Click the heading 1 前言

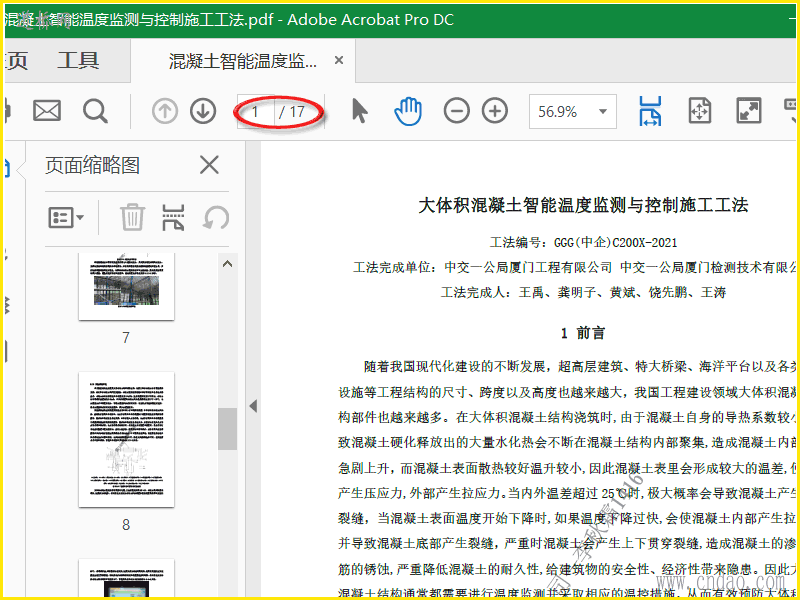[582, 333]
